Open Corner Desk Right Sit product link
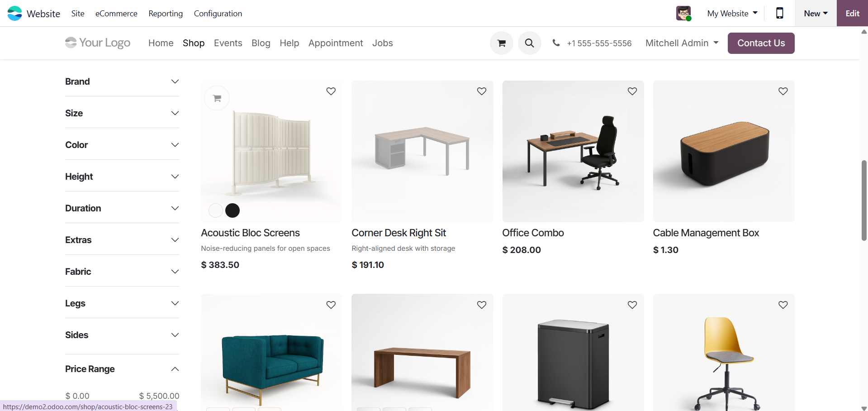 (399, 233)
